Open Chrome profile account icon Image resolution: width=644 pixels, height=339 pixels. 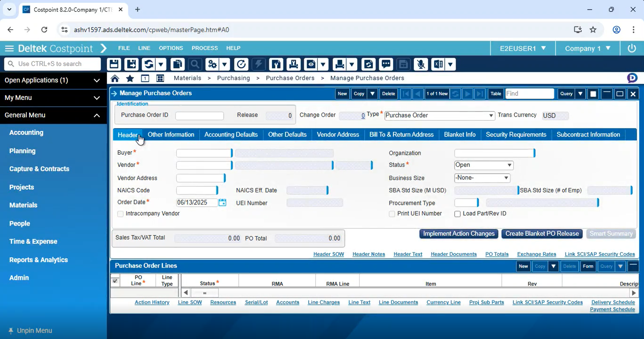pyautogui.click(x=616, y=30)
